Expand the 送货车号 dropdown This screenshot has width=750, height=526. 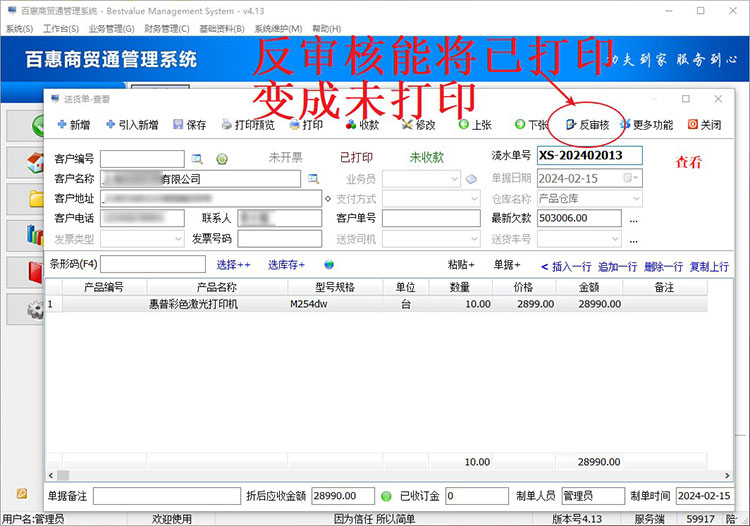click(x=615, y=238)
